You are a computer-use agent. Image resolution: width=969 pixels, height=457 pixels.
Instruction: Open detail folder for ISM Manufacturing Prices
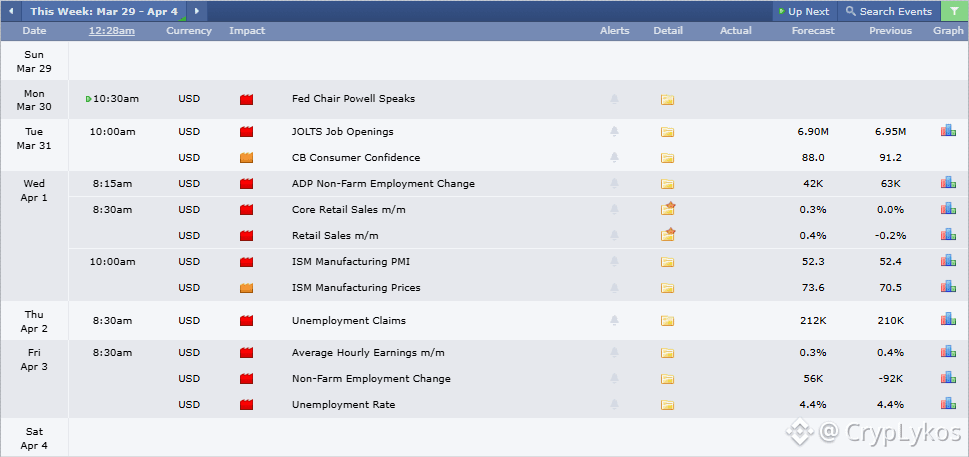point(667,288)
